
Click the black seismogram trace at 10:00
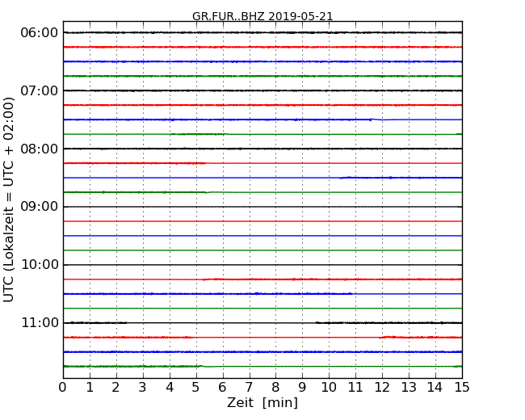coord(262,265)
